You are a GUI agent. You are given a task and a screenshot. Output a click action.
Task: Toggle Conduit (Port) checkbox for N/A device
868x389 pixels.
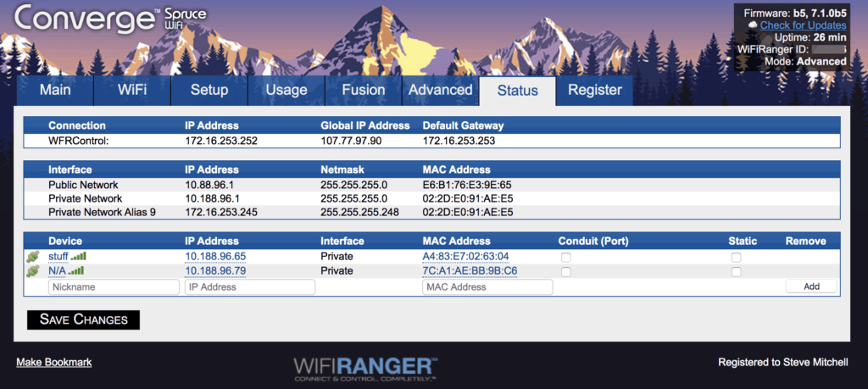coord(565,272)
